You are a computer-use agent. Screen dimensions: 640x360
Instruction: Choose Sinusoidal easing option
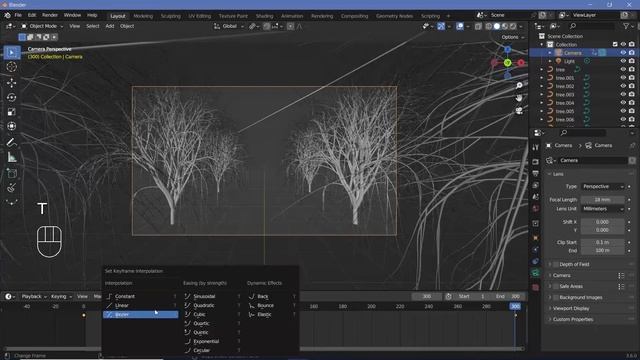pyautogui.click(x=212, y=296)
